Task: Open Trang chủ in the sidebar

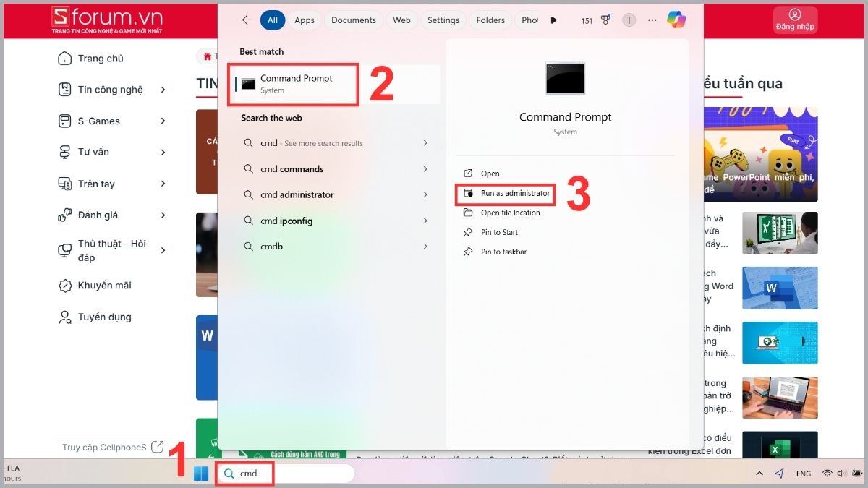Action: point(91,59)
